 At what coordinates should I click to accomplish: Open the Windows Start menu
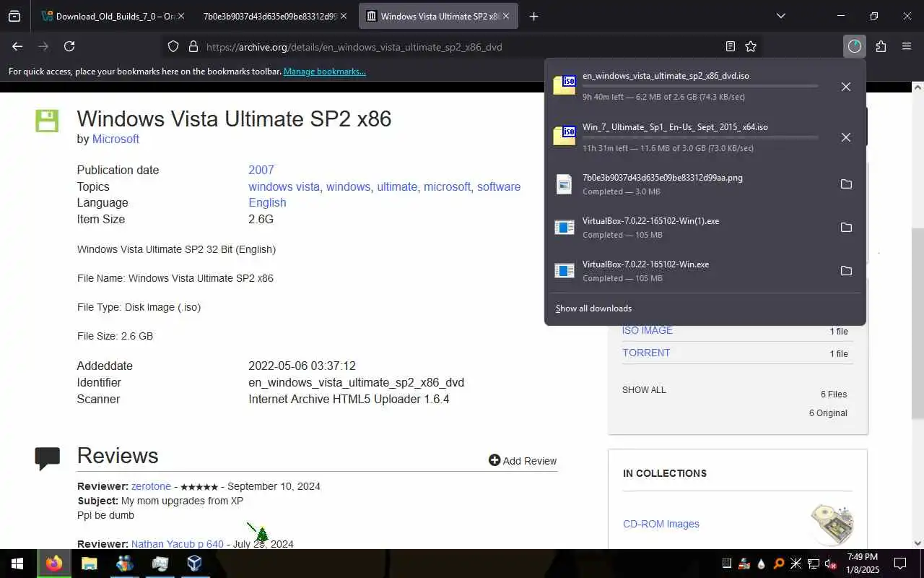(x=17, y=564)
